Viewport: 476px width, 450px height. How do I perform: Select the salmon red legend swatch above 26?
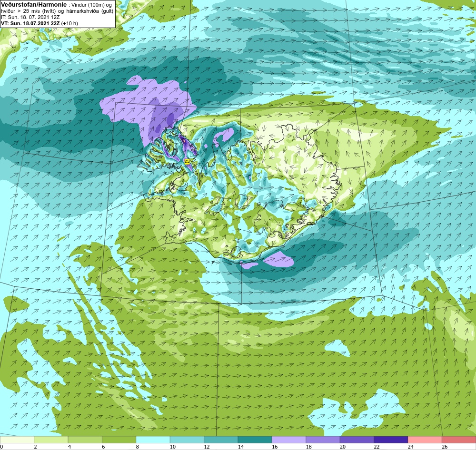(459, 440)
